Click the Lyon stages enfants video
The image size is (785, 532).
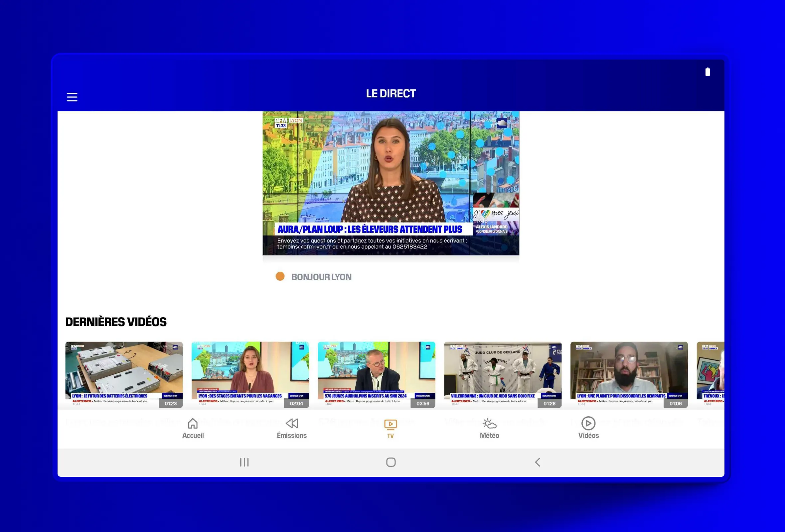(x=249, y=374)
